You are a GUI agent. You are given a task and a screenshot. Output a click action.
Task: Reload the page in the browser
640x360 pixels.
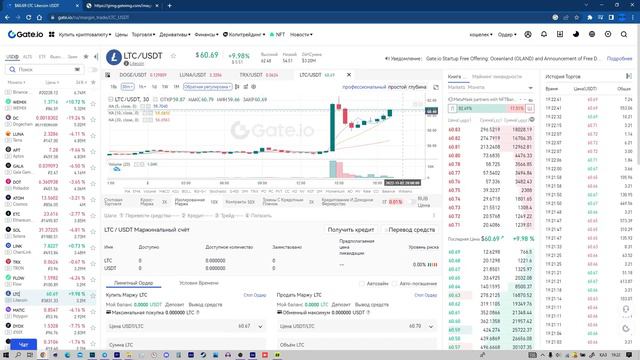(29, 18)
